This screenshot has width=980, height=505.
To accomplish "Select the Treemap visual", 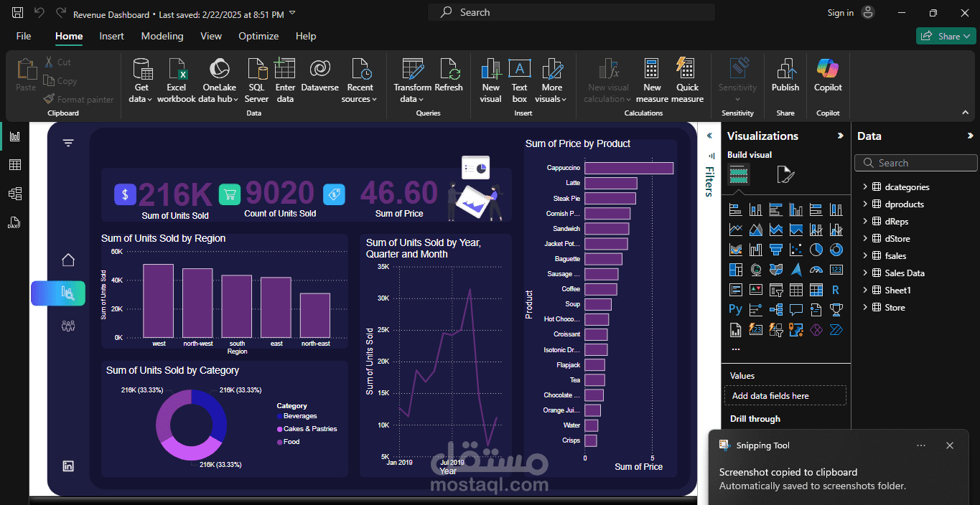I will (x=736, y=270).
